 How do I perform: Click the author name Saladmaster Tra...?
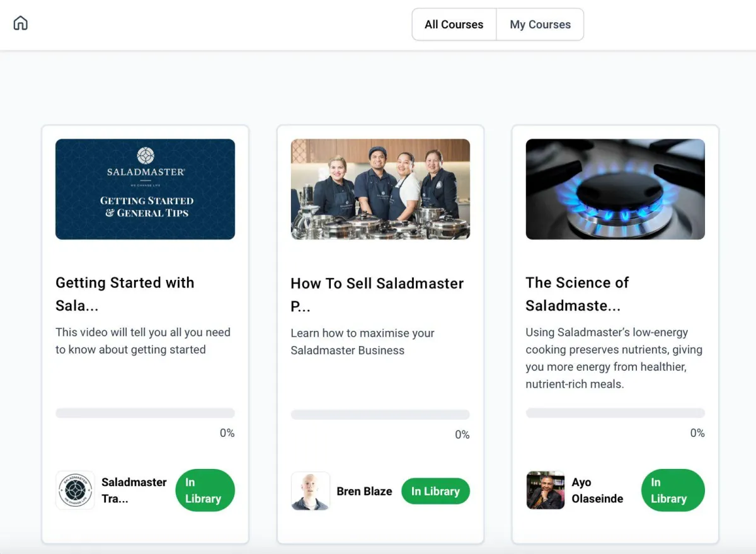[134, 490]
